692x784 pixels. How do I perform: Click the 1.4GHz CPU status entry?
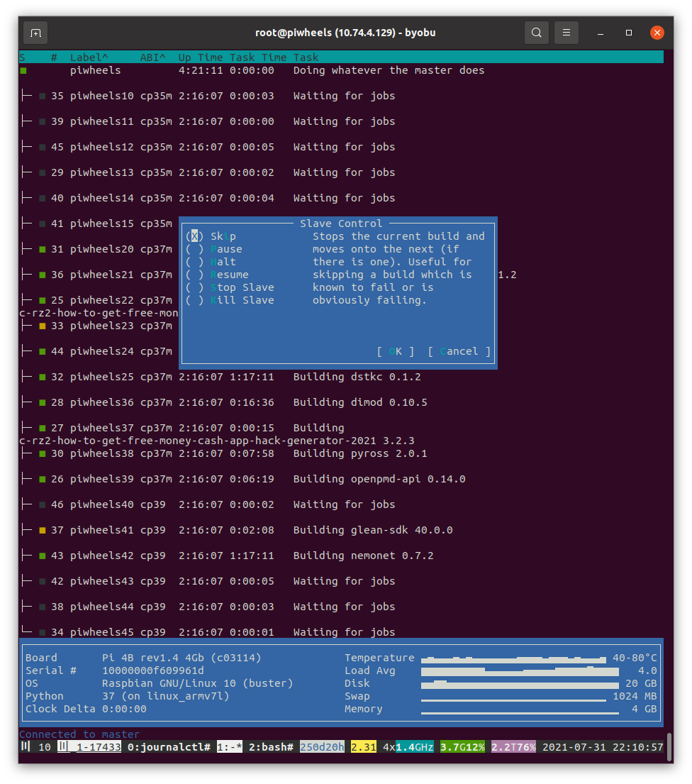tap(415, 747)
